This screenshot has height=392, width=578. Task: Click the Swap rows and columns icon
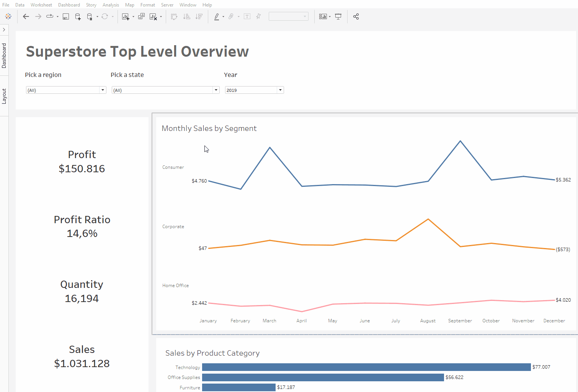[x=174, y=16]
